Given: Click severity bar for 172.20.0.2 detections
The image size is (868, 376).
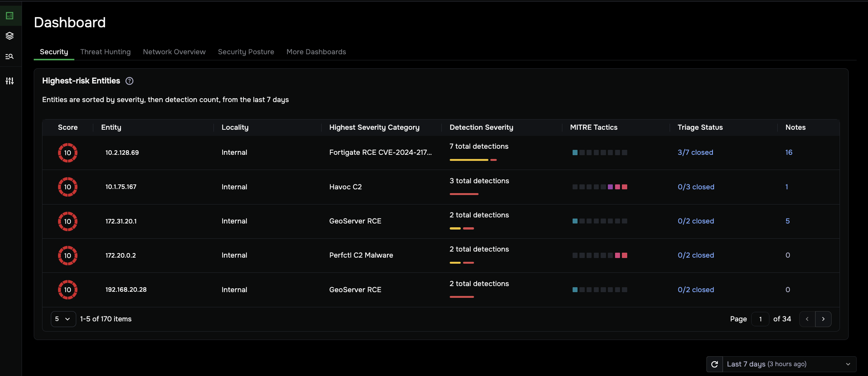Looking at the screenshot, I should tap(462, 263).
